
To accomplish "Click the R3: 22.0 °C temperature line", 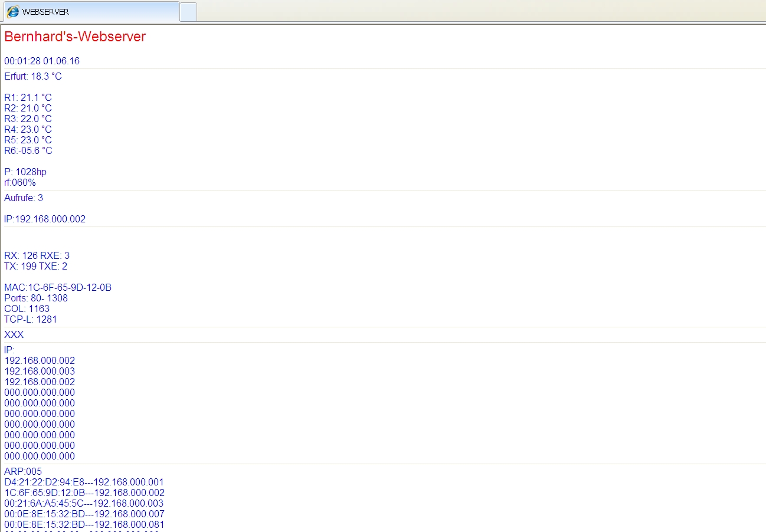I will click(x=28, y=119).
